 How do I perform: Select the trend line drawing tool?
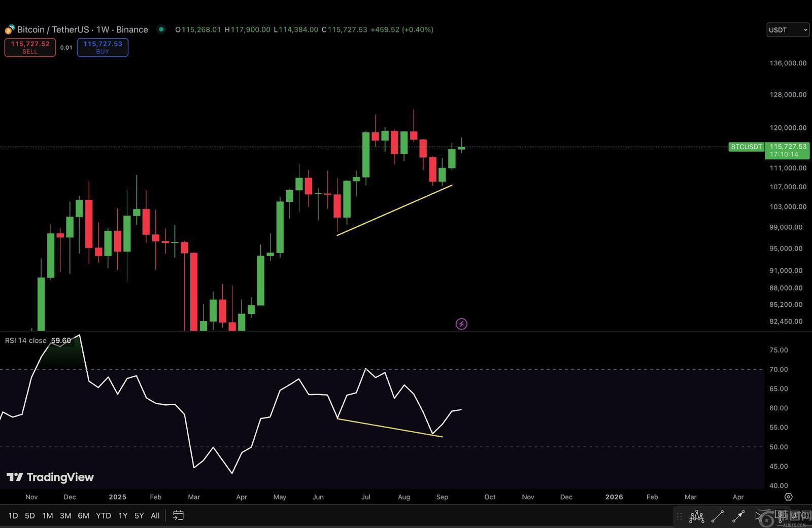(x=717, y=516)
